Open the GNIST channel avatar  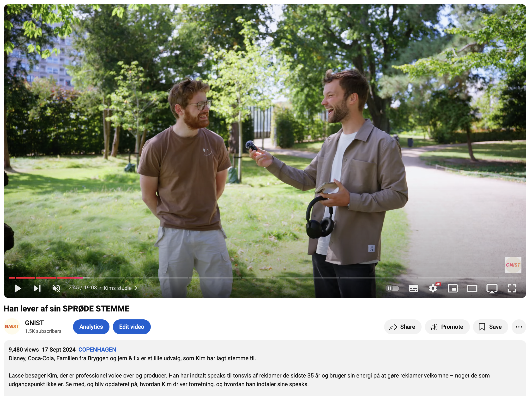coord(12,327)
